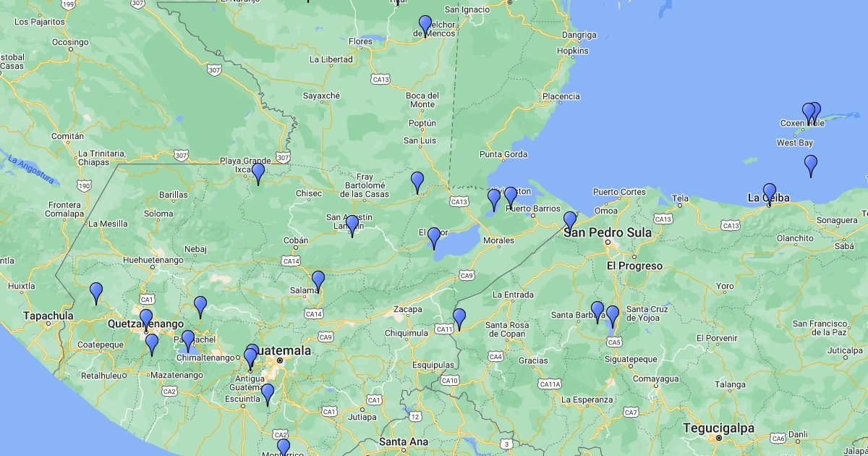Viewport: 868px width, 456px height.
Task: Open the pin at Panajachel lake
Action: (x=188, y=341)
